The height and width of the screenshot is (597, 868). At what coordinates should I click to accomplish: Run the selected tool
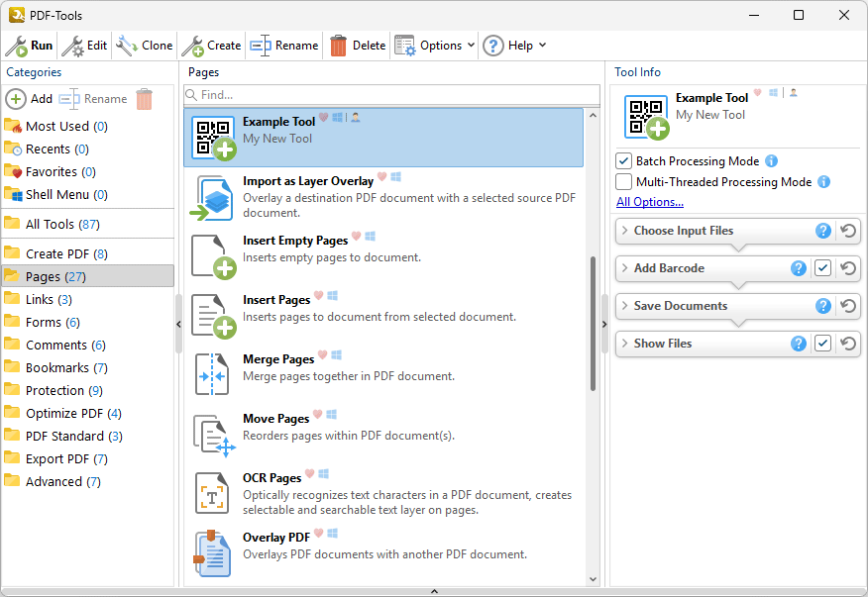point(30,46)
